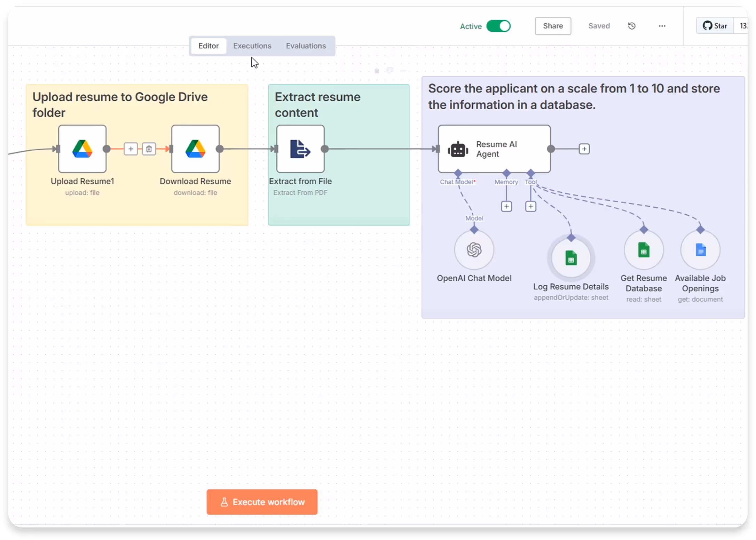
Task: Click the GitHub Star button
Action: (715, 26)
